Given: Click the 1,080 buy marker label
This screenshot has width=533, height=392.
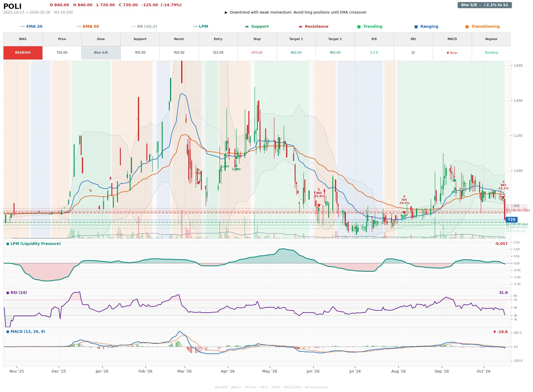Looking at the screenshot, I should click(x=236, y=169).
